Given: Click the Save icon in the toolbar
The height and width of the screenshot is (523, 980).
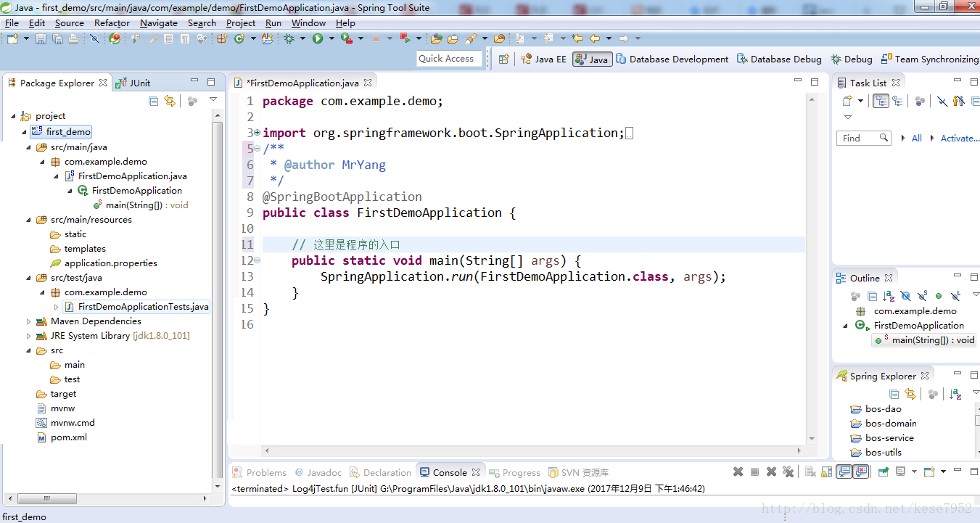Looking at the screenshot, I should (41, 38).
